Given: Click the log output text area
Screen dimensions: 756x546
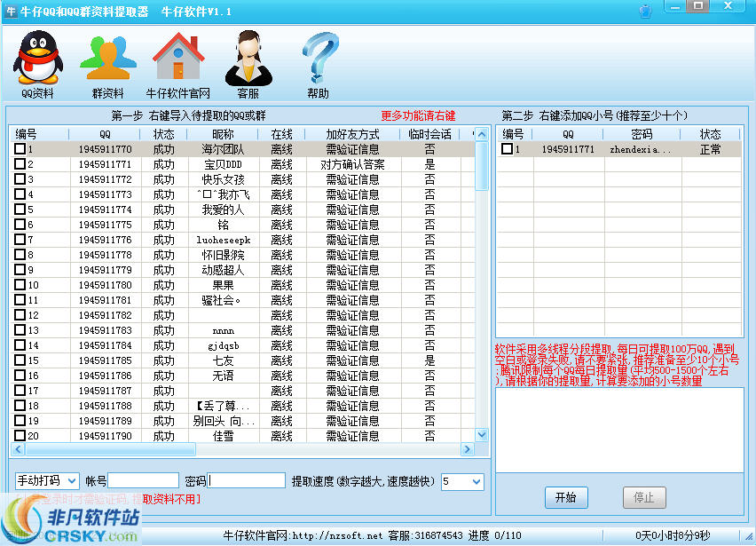Looking at the screenshot, I should pyautogui.click(x=619, y=431).
